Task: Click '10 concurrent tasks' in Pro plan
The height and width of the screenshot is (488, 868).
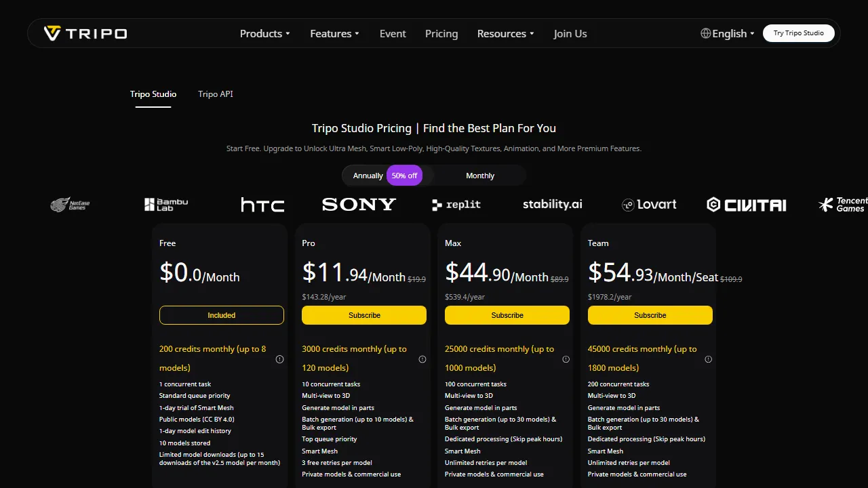Action: coord(331,384)
